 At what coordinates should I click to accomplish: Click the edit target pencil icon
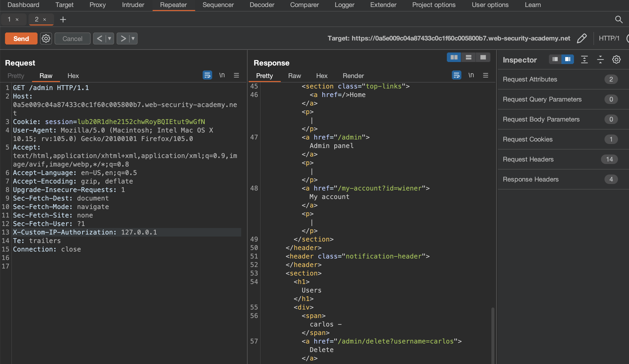tap(582, 38)
